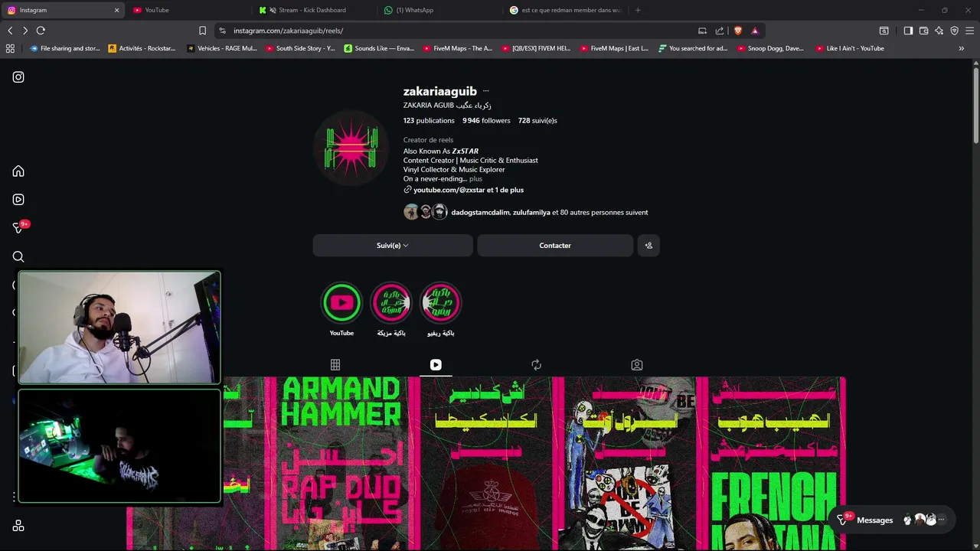This screenshot has height=551, width=980.
Task: View zakariaaguib profile picture
Action: tap(351, 148)
